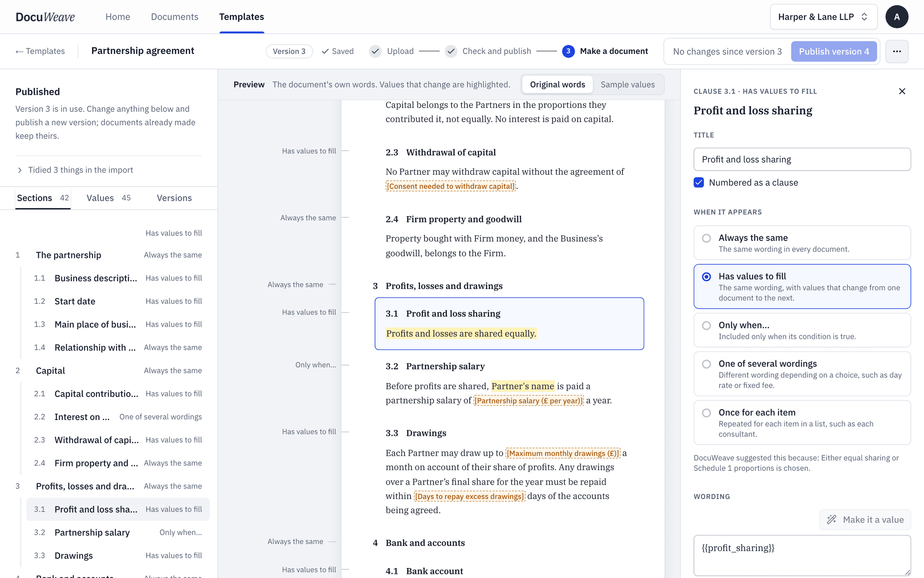Expand Tidied 3 things in the import
Screen dimensions: 924x578
[x=75, y=170]
